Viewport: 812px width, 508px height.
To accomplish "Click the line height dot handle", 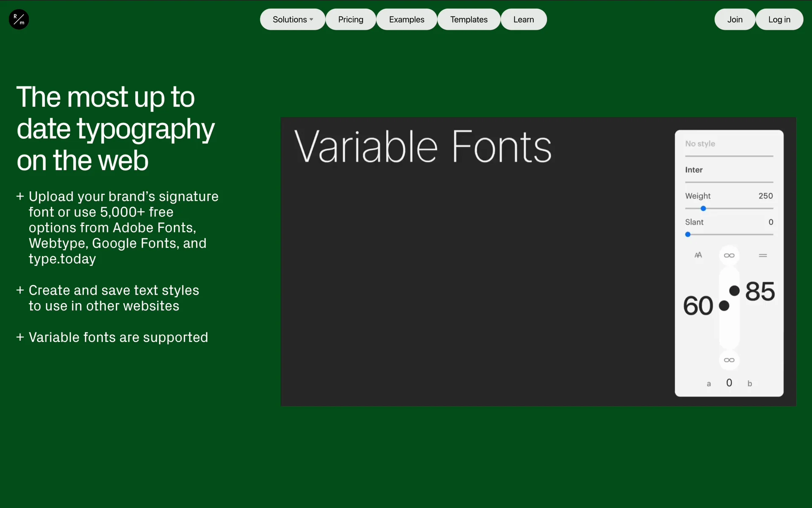I will coord(735,291).
